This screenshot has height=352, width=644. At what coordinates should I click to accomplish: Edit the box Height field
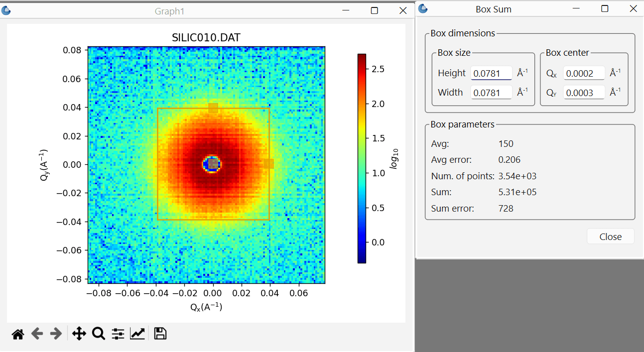492,73
